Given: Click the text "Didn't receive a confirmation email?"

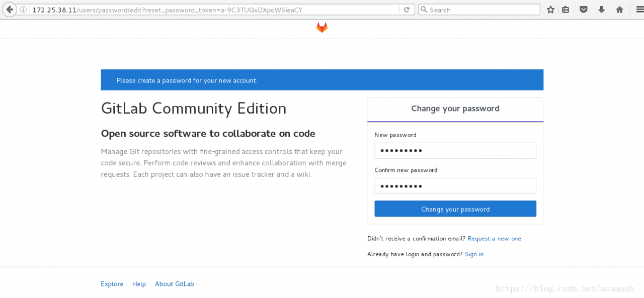Looking at the screenshot, I should [x=416, y=239].
